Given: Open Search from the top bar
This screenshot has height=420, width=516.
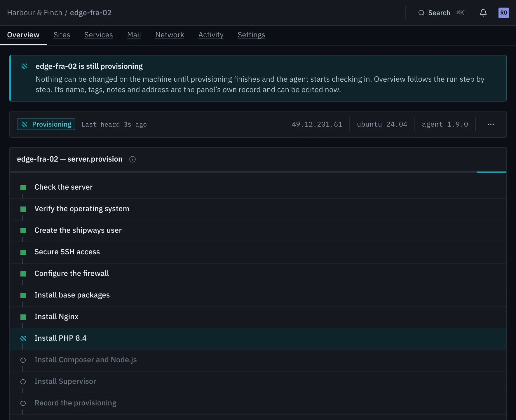Looking at the screenshot, I should click(441, 13).
